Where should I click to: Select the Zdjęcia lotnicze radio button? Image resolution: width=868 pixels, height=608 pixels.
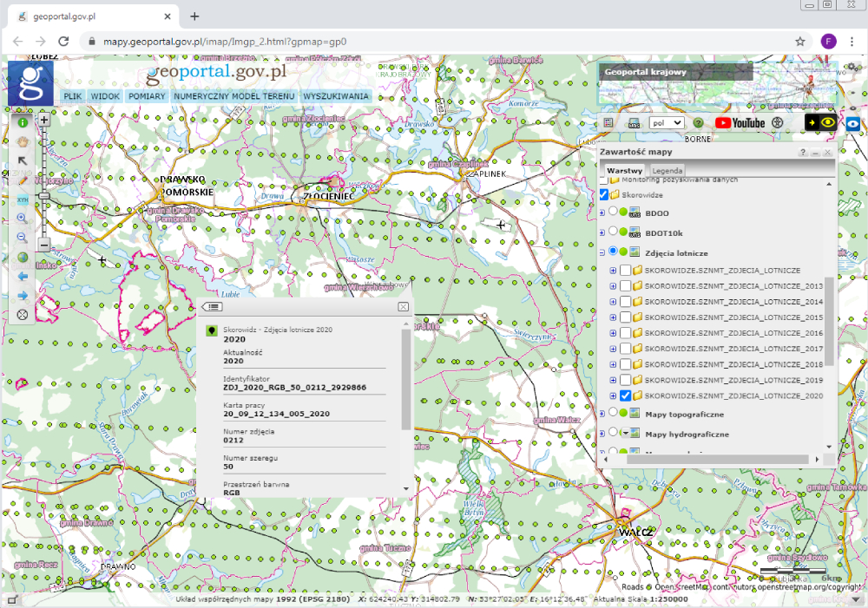pos(613,252)
